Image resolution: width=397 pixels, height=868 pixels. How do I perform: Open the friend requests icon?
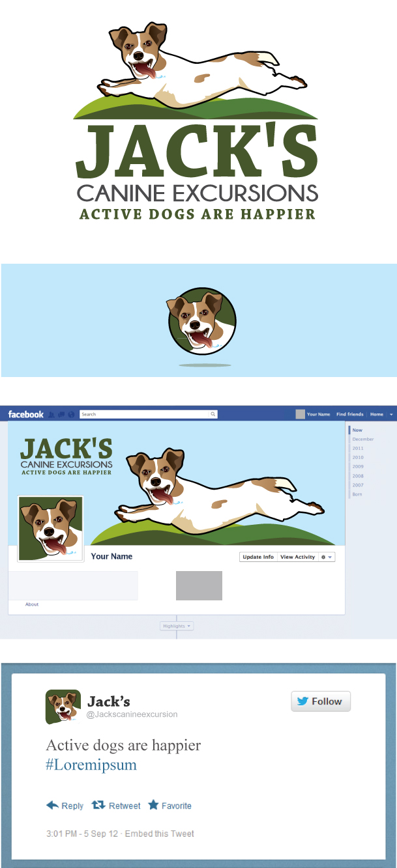tap(51, 414)
